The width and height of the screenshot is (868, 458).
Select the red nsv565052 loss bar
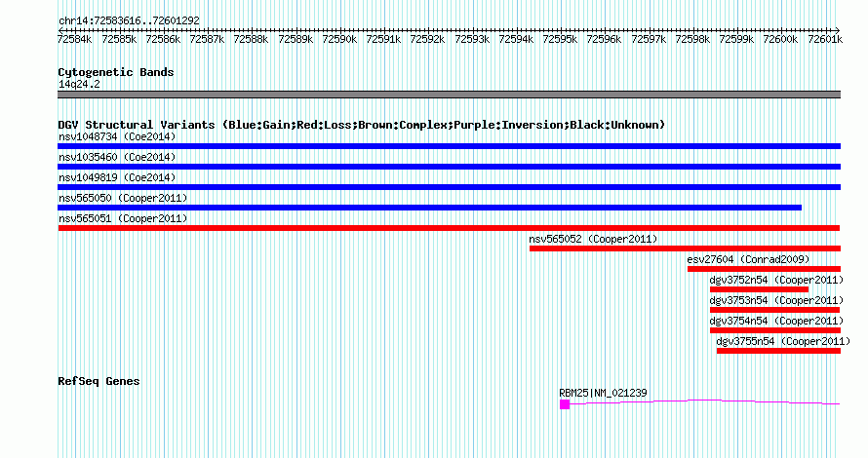tap(685, 248)
